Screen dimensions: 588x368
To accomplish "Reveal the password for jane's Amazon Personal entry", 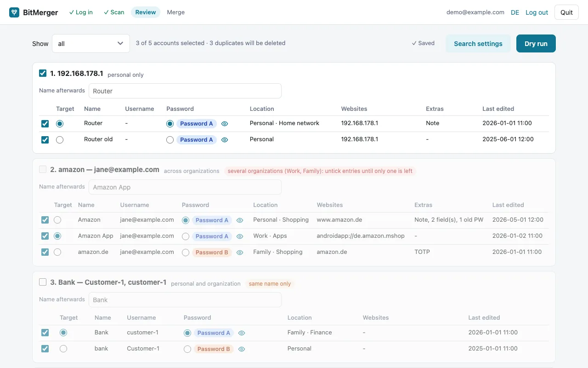I will click(x=240, y=220).
